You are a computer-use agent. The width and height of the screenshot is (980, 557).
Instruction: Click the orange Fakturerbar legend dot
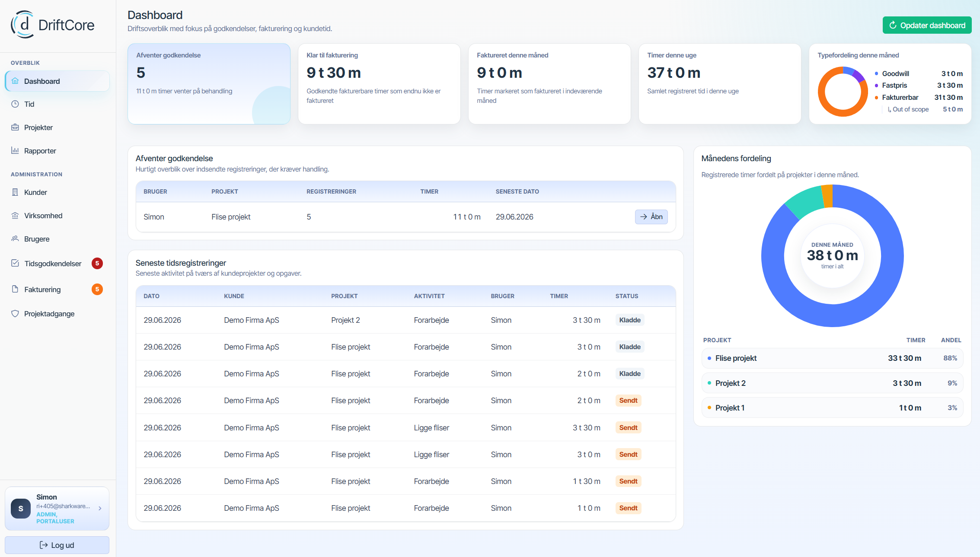pos(876,97)
